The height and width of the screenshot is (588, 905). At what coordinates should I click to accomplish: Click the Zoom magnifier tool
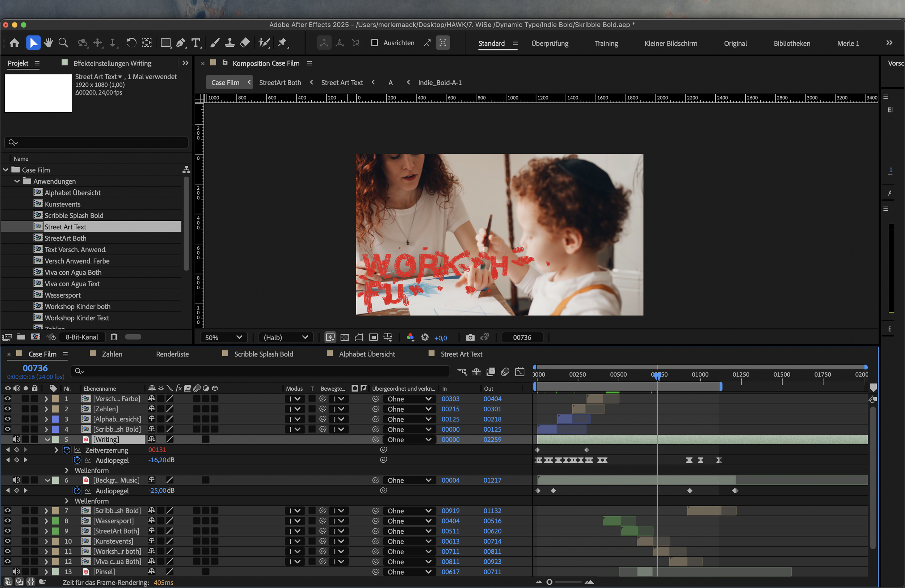[63, 43]
